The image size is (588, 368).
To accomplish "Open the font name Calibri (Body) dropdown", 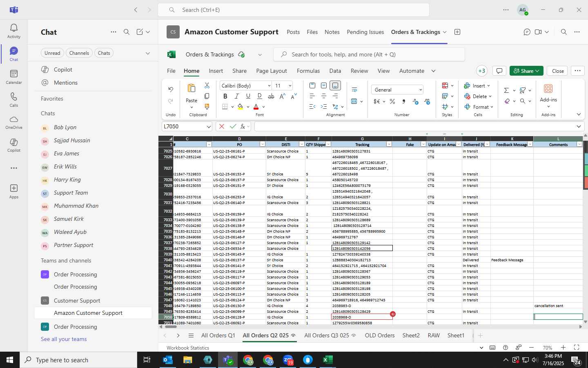I will [x=269, y=85].
